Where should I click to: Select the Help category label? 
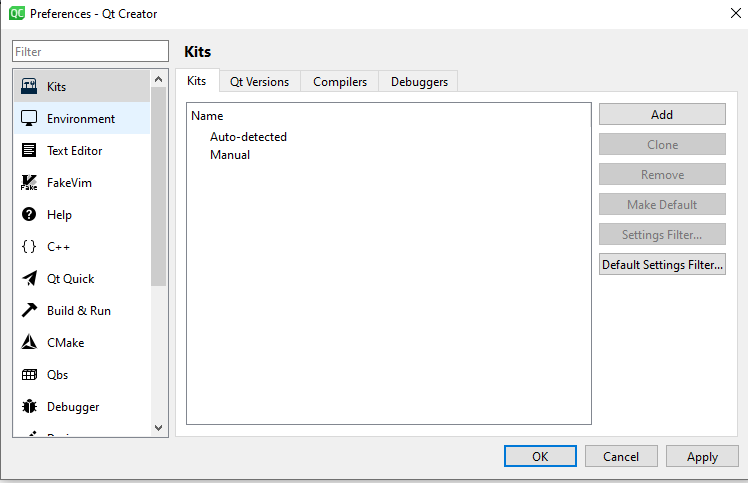pyautogui.click(x=59, y=215)
